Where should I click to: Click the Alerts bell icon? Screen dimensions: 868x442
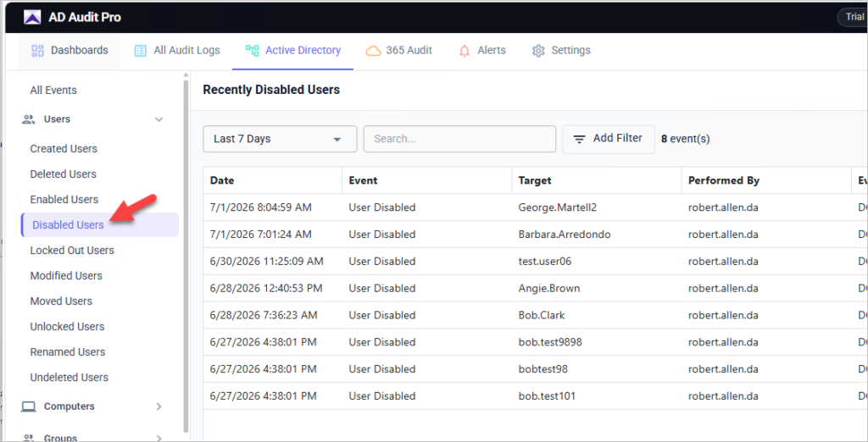tap(465, 51)
